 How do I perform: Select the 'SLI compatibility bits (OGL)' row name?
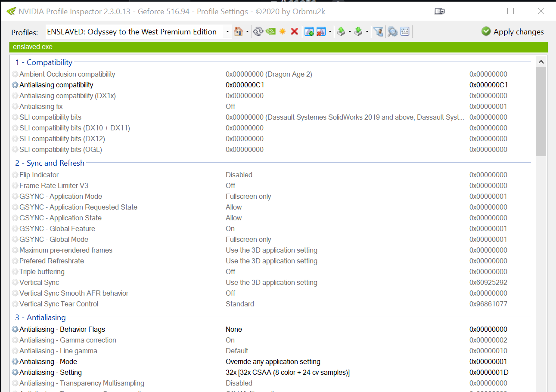[x=61, y=150]
